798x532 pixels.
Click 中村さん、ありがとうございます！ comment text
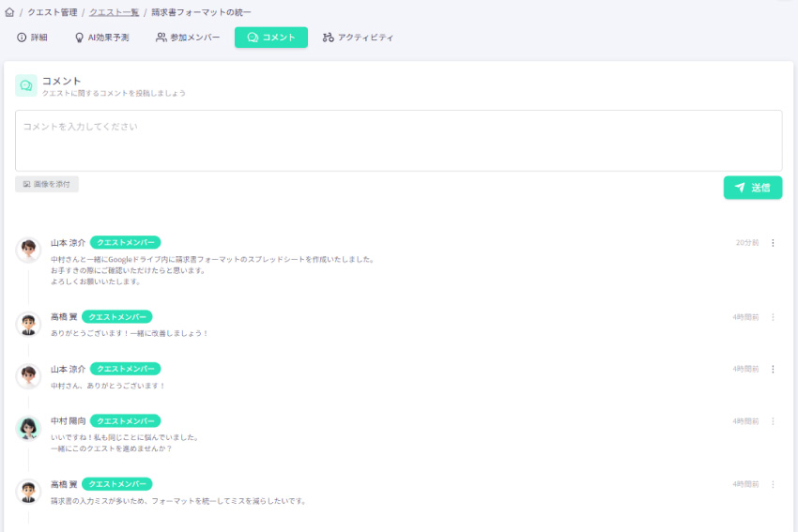[107, 386]
